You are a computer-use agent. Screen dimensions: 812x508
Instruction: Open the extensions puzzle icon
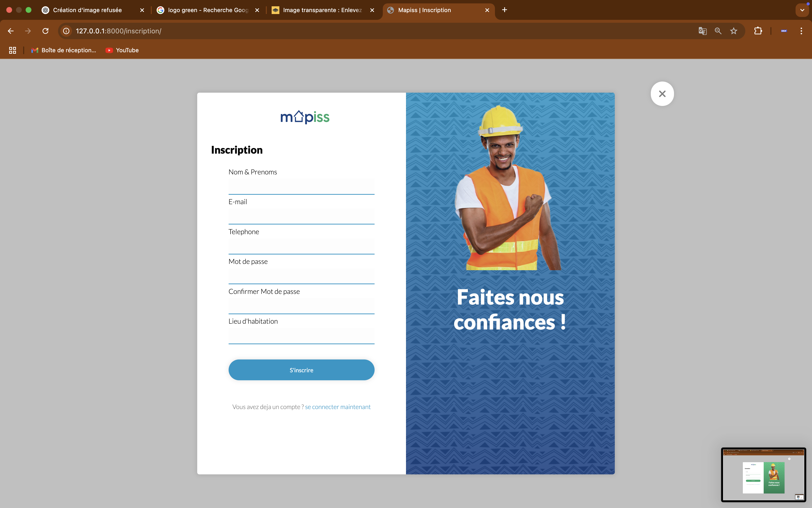click(758, 31)
